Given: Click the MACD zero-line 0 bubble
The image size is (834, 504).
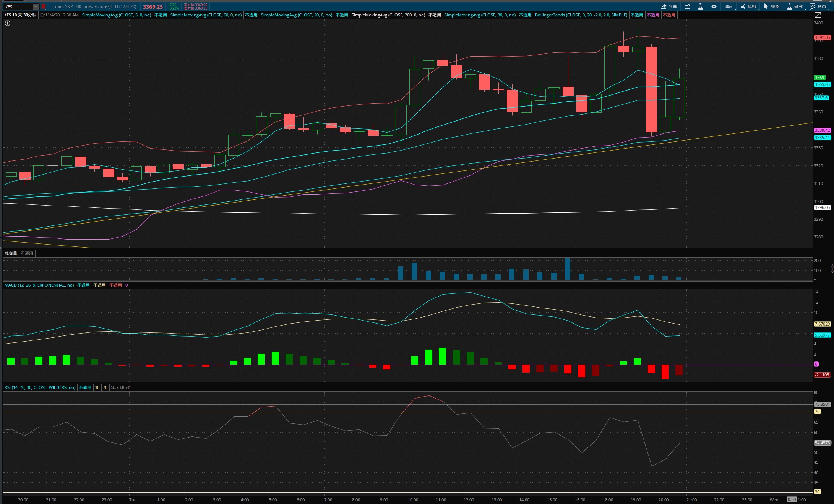Looking at the screenshot, I should coord(816,364).
